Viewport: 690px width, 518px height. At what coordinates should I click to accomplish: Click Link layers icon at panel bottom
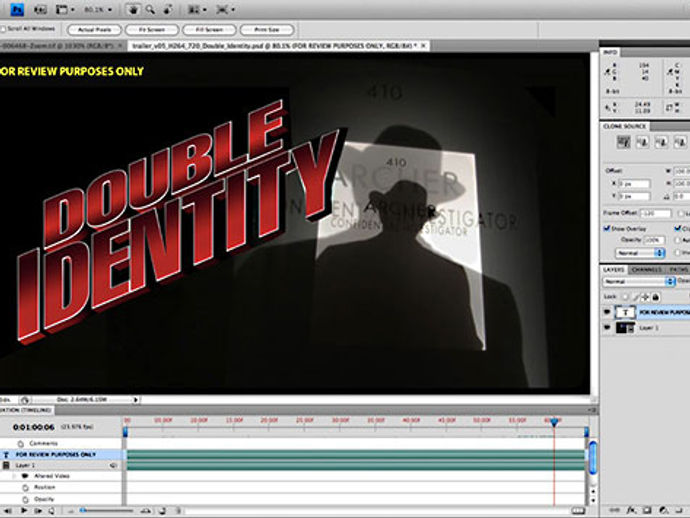click(614, 511)
